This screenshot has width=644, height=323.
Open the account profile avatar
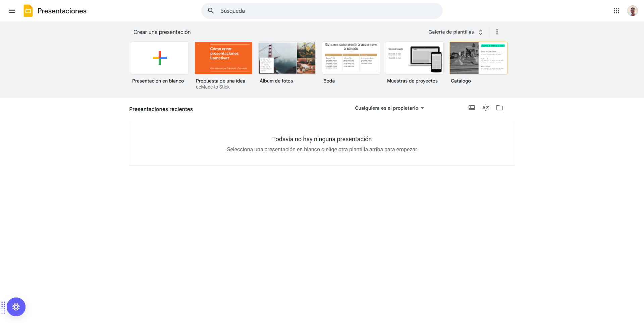point(632,11)
